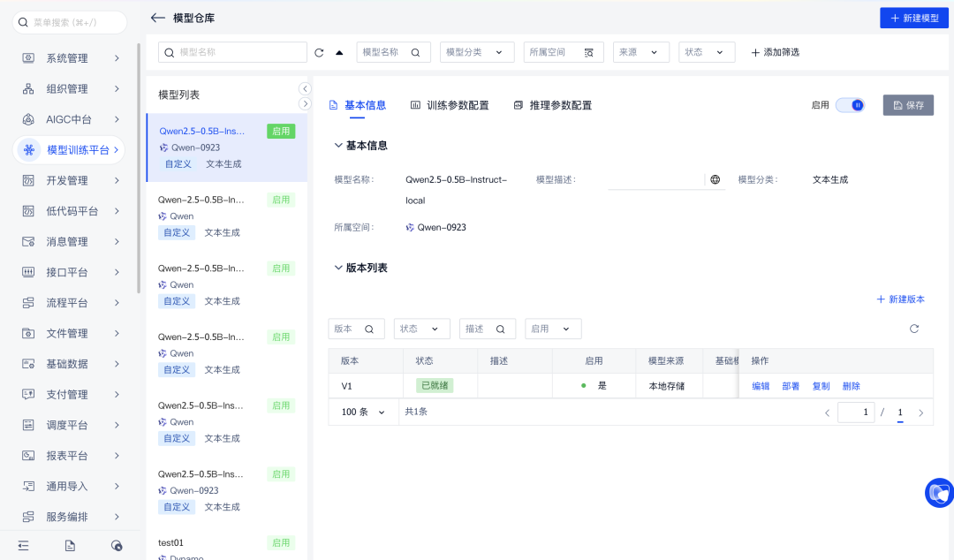Click the 添加筛选 button

click(x=776, y=52)
